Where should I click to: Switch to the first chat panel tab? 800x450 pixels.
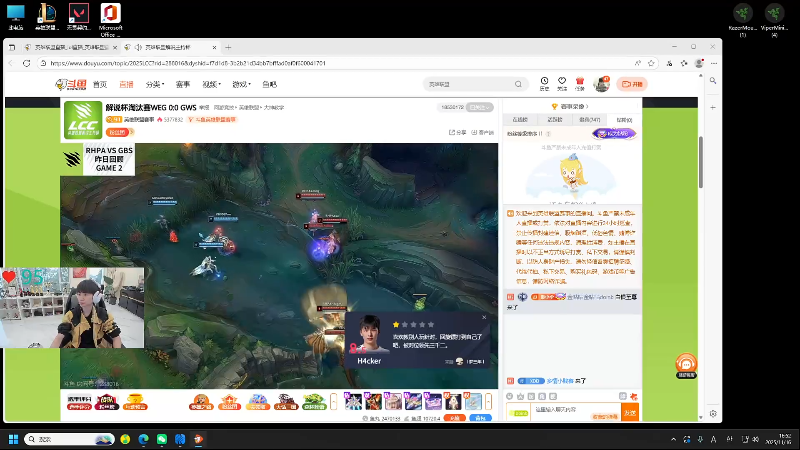520,119
